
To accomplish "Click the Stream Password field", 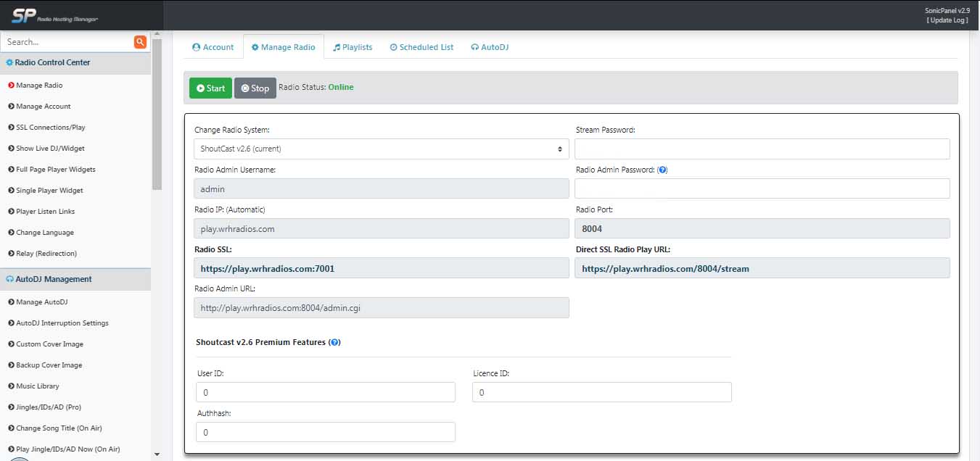I will 762,149.
